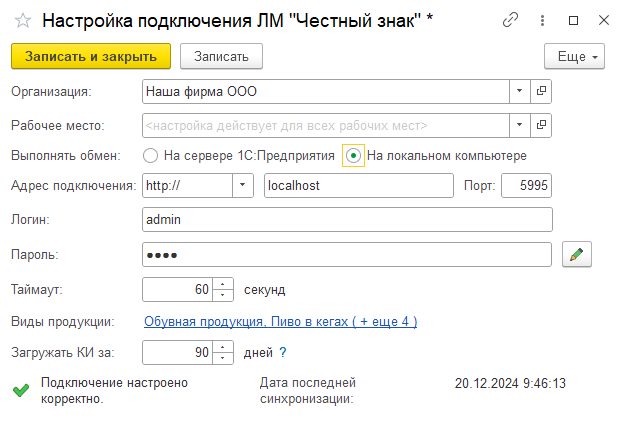Expand the Рабочее место dropdown list

tap(519, 126)
